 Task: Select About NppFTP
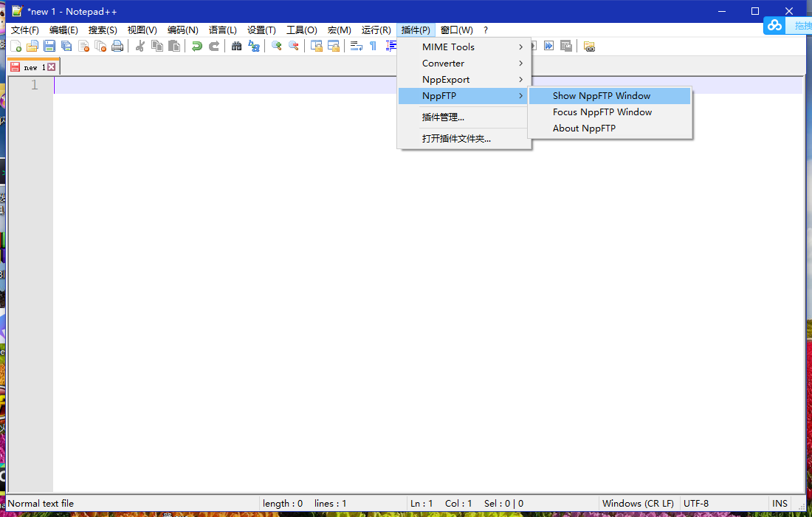pos(584,128)
